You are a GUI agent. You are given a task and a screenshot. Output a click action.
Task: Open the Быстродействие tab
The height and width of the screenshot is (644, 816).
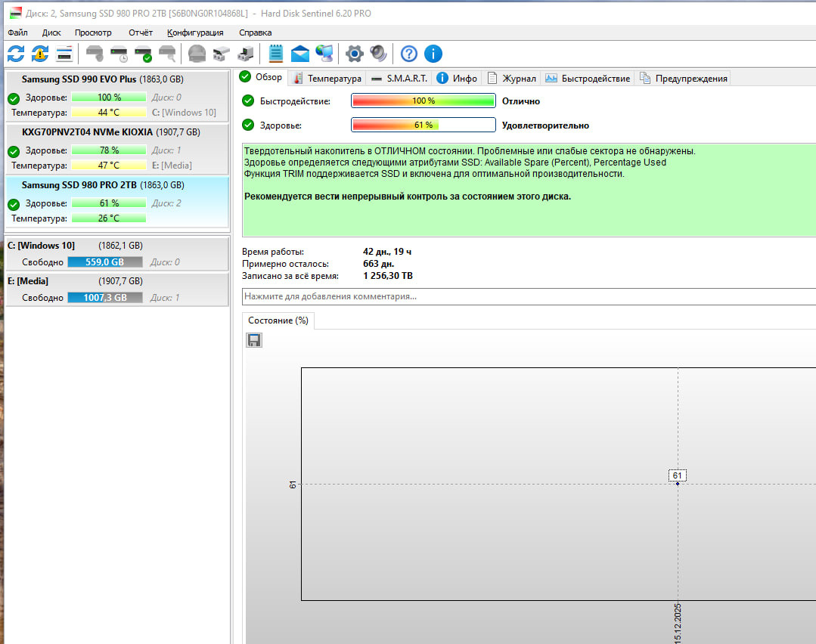tap(588, 78)
